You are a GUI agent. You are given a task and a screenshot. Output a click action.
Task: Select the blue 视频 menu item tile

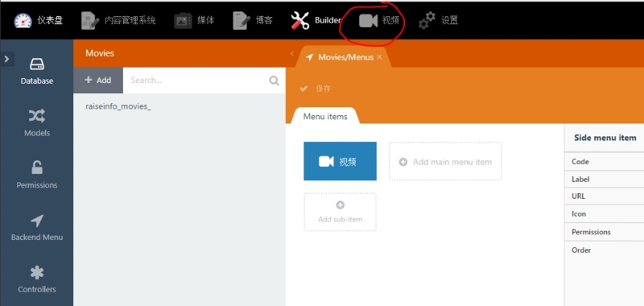[x=340, y=161]
